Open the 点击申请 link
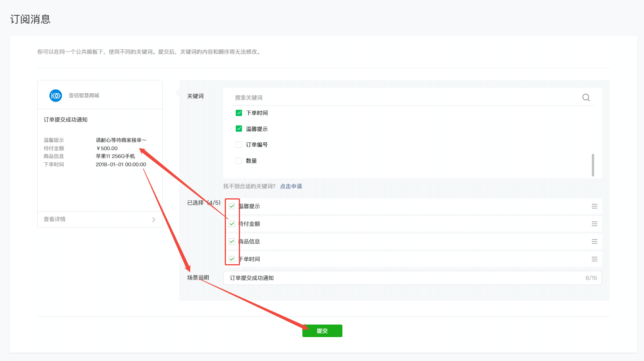 click(x=291, y=186)
